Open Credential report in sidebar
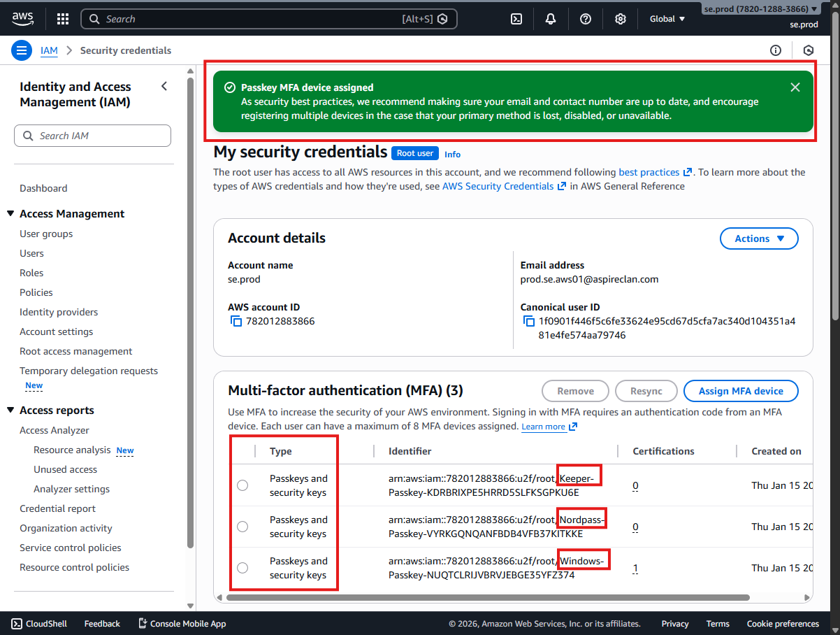The height and width of the screenshot is (635, 840). pyautogui.click(x=57, y=508)
